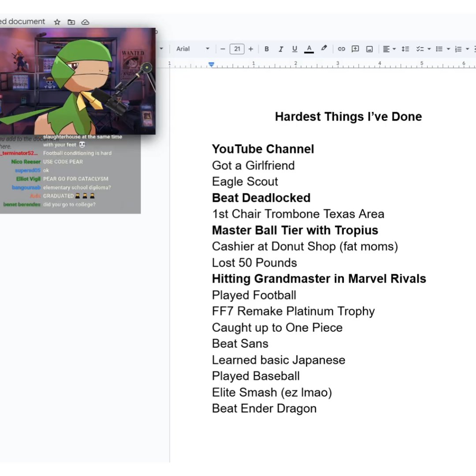Click the 'Hardest Things I've Done' heading

pos(348,116)
